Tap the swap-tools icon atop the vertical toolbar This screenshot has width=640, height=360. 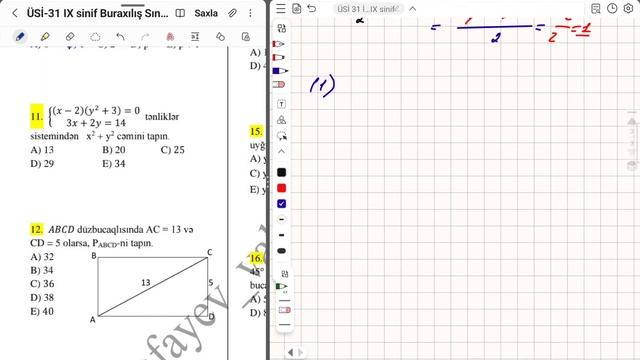pos(282,28)
